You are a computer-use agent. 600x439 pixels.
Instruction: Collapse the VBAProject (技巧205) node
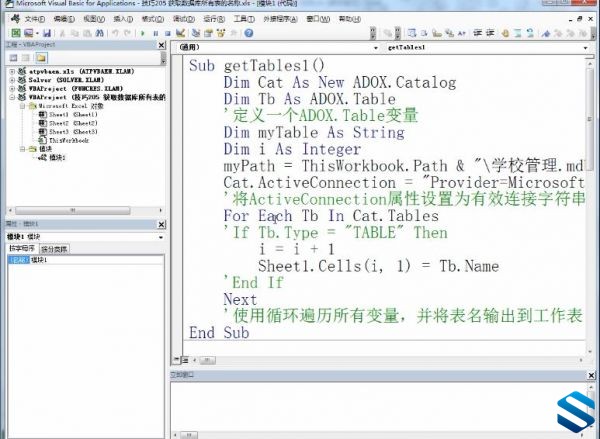[12, 97]
